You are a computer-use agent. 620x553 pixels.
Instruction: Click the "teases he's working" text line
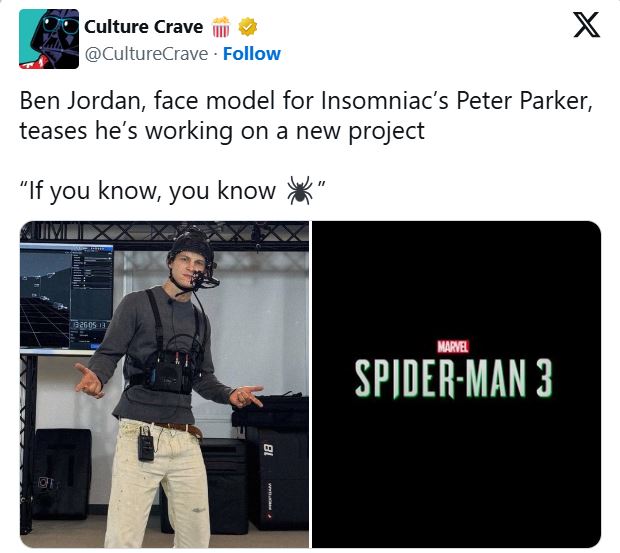(x=222, y=131)
